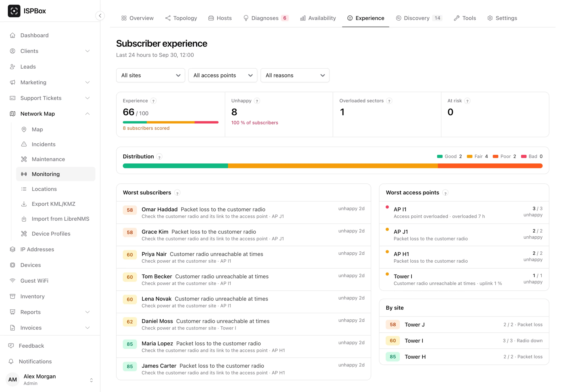Click the Experience score progress bar
This screenshot has width=565, height=392.
(x=171, y=122)
